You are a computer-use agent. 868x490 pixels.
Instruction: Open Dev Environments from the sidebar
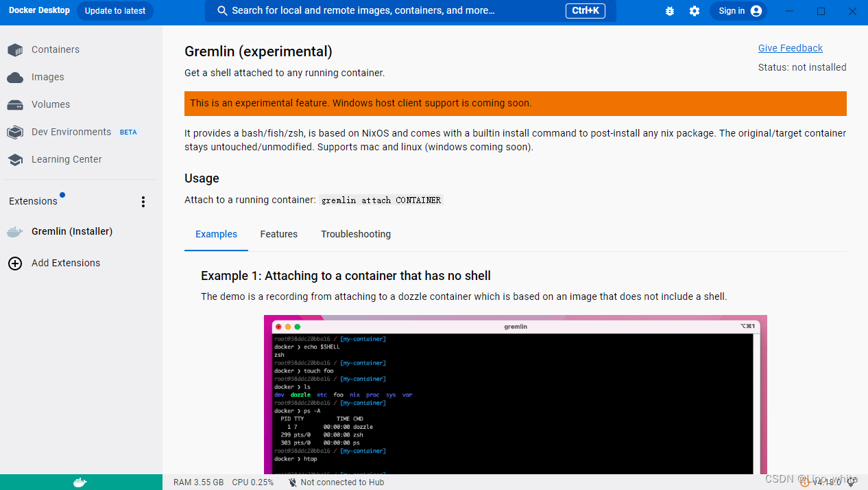click(71, 132)
